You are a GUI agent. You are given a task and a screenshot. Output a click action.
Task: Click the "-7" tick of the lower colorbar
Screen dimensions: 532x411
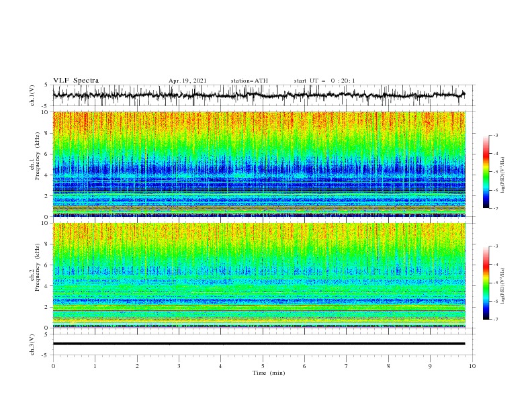pyautogui.click(x=495, y=320)
